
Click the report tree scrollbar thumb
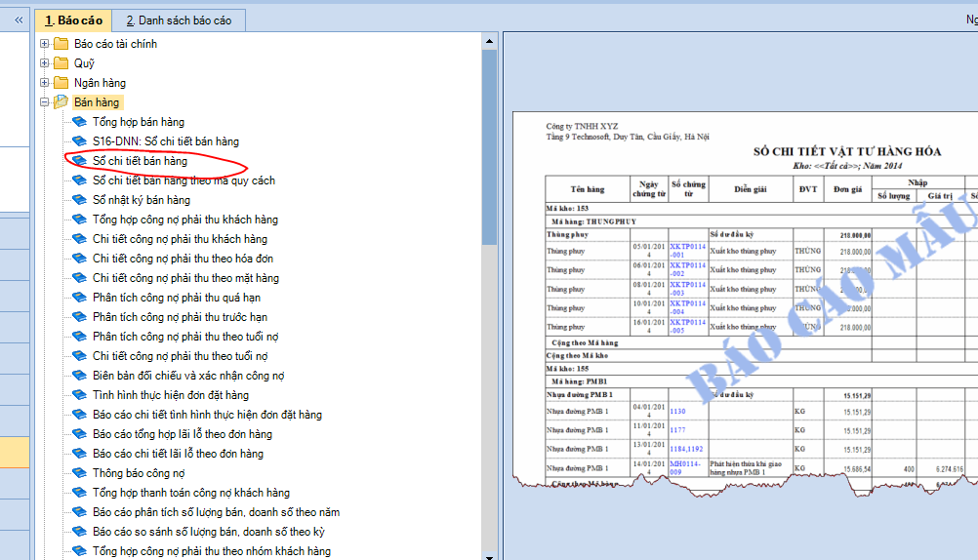(489, 147)
